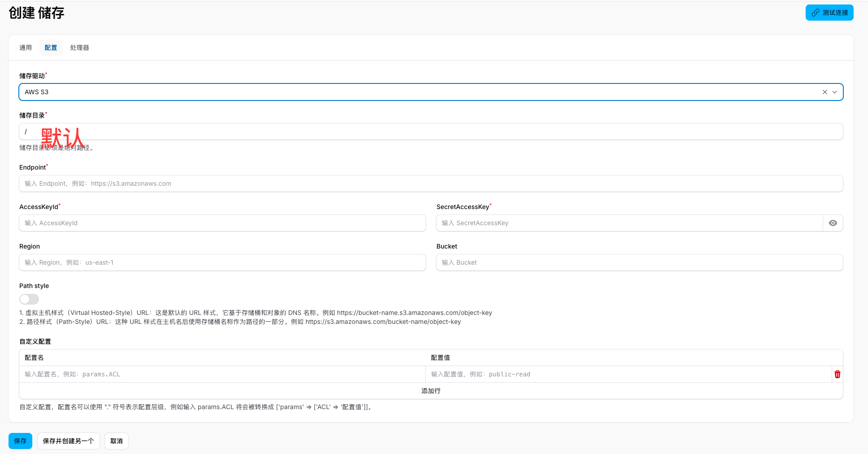868x454 pixels.
Task: Clear the AWS S3 driver selection
Action: [824, 92]
